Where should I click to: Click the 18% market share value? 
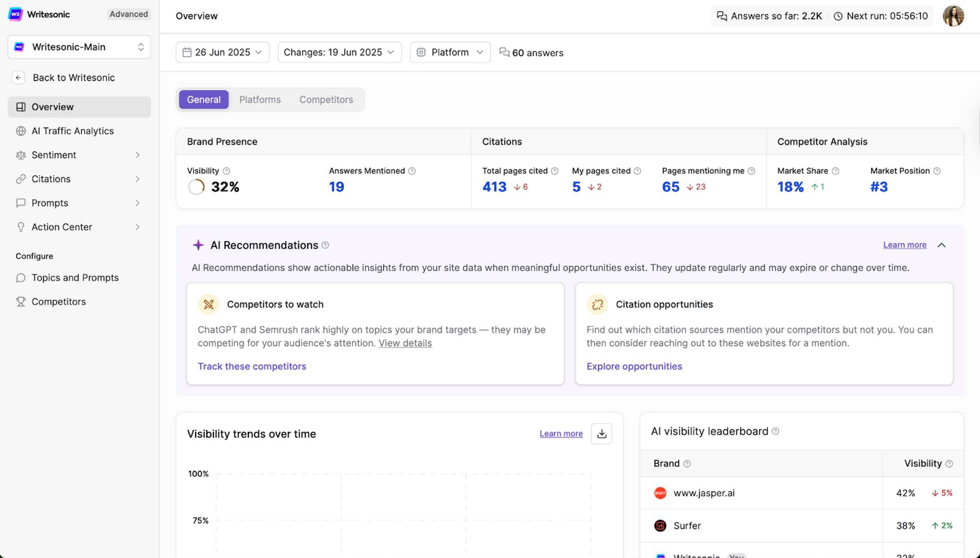coord(790,187)
